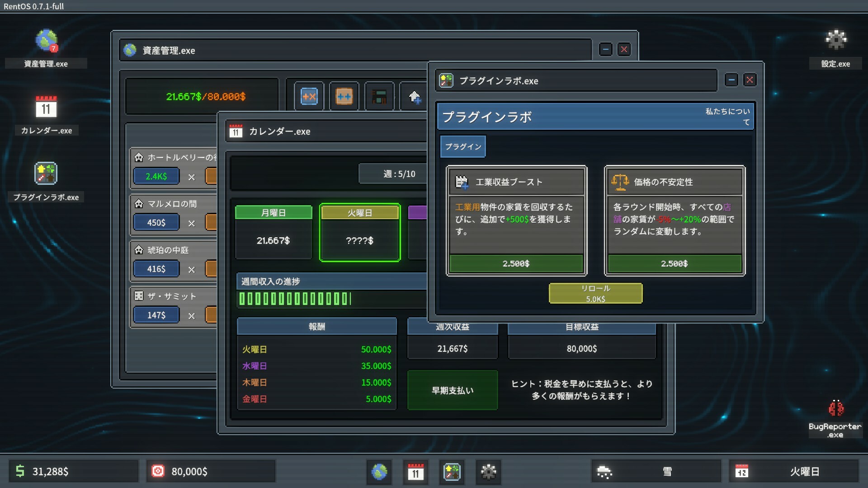The height and width of the screenshot is (488, 868).
Task: Select the プラグイン tab
Action: [x=463, y=146]
